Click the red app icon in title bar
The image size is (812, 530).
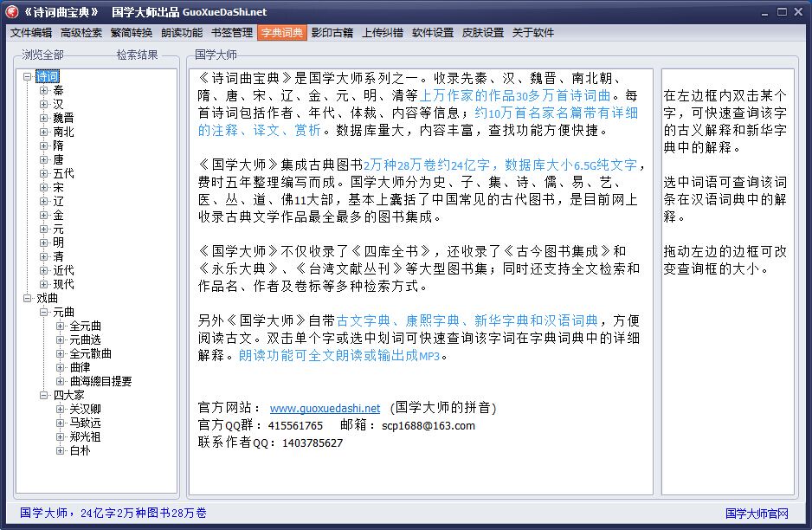(x=11, y=11)
